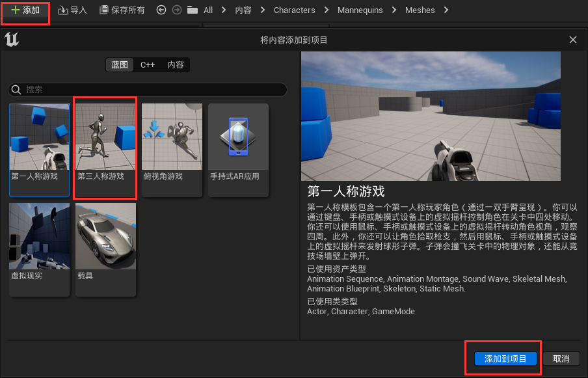Click the 搜索 search field
The height and width of the screenshot is (378, 588).
(x=148, y=90)
